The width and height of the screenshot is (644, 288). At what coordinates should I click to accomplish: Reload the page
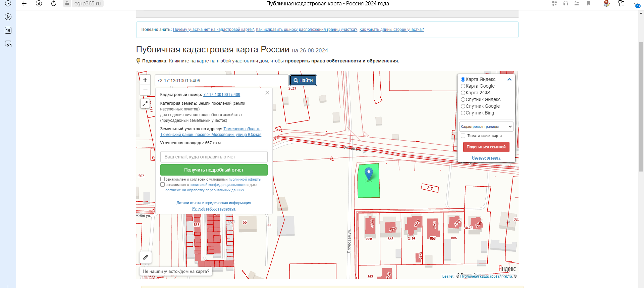click(54, 3)
